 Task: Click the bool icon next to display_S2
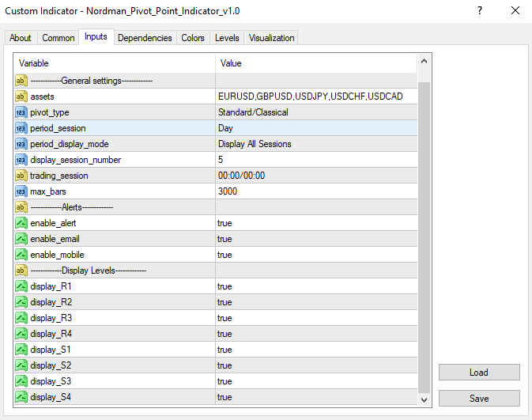point(21,365)
